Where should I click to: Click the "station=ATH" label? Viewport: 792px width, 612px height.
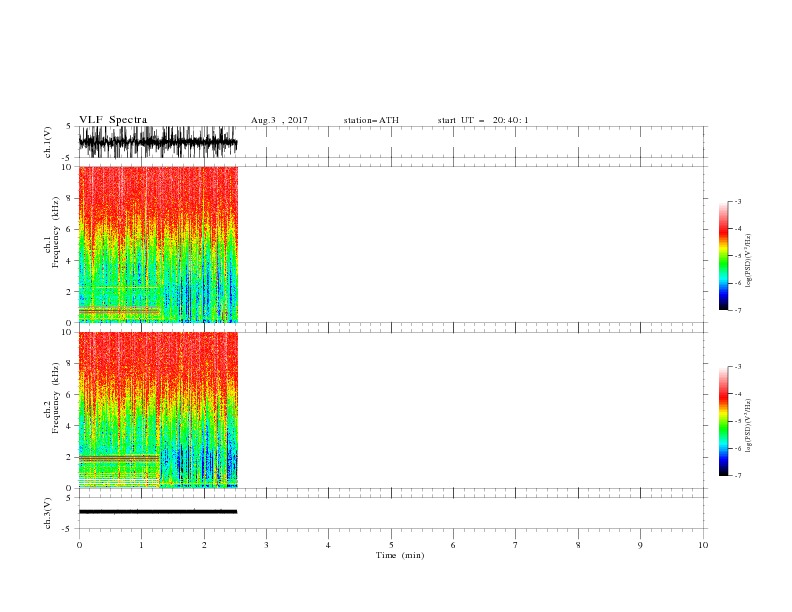(371, 120)
